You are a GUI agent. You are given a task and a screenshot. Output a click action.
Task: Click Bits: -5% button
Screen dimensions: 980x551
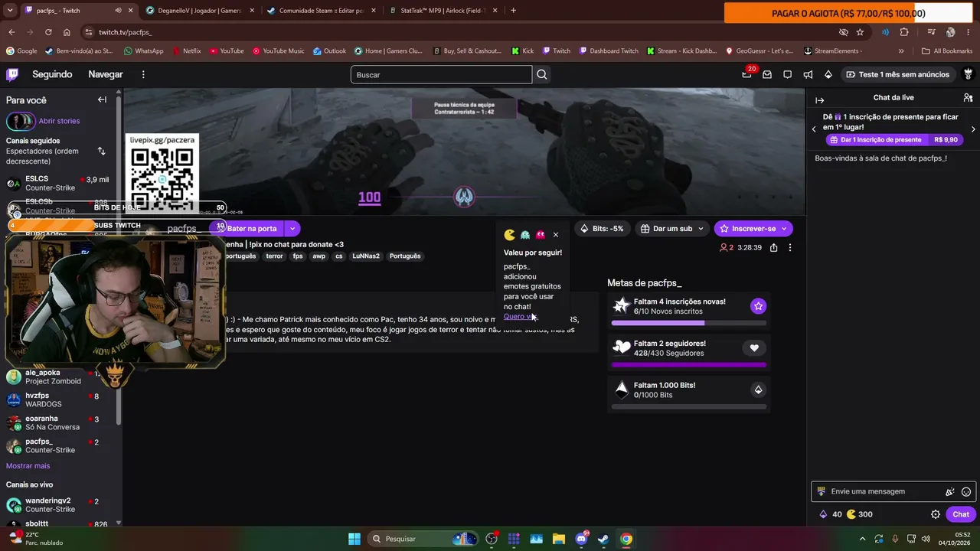[602, 228]
